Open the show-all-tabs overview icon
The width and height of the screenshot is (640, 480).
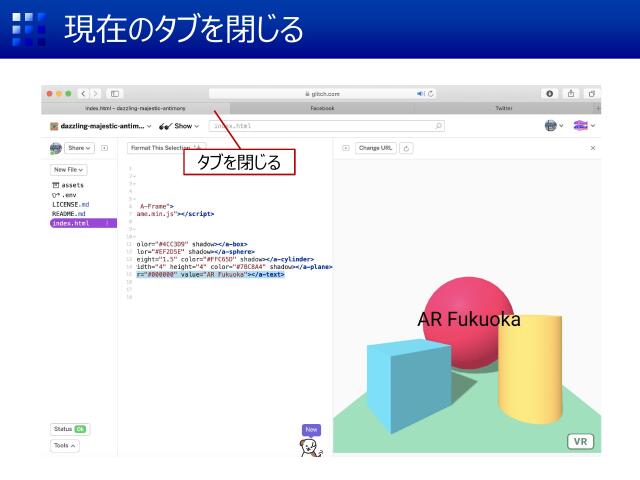pyautogui.click(x=591, y=93)
